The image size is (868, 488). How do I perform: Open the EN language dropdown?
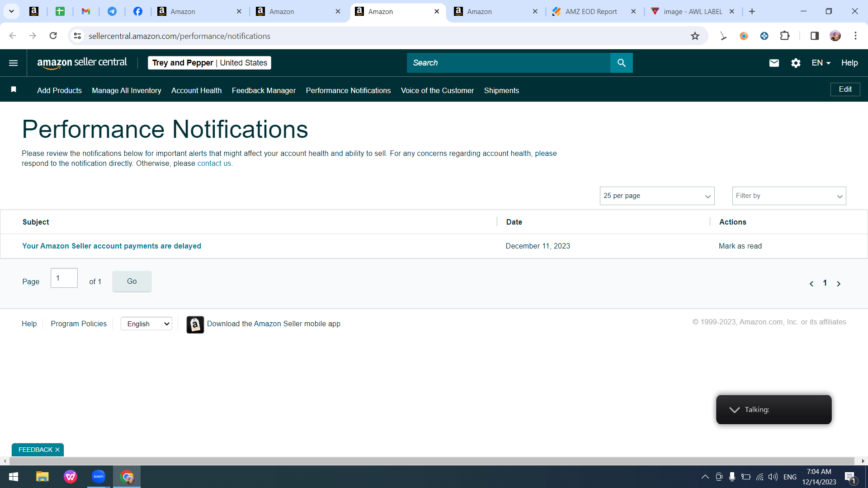pos(821,63)
